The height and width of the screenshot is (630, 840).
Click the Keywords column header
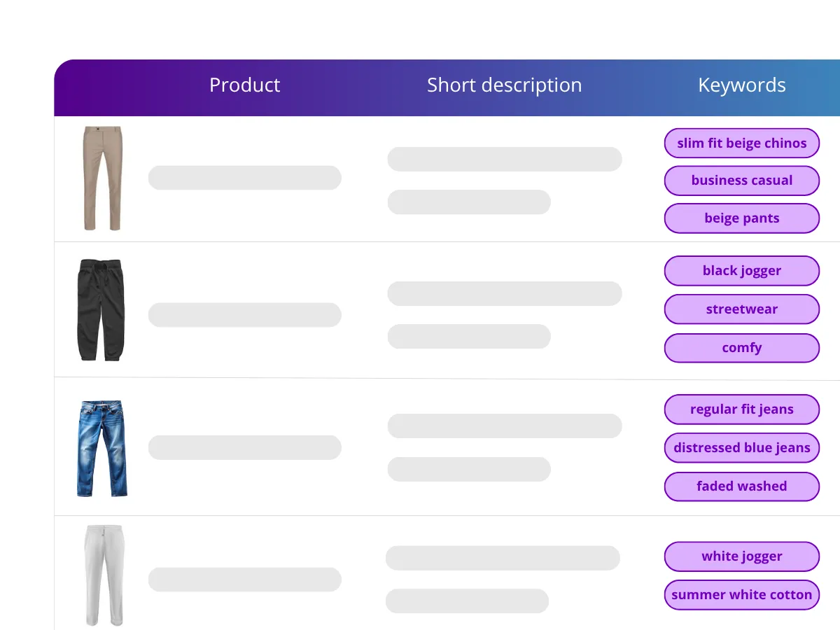741,85
